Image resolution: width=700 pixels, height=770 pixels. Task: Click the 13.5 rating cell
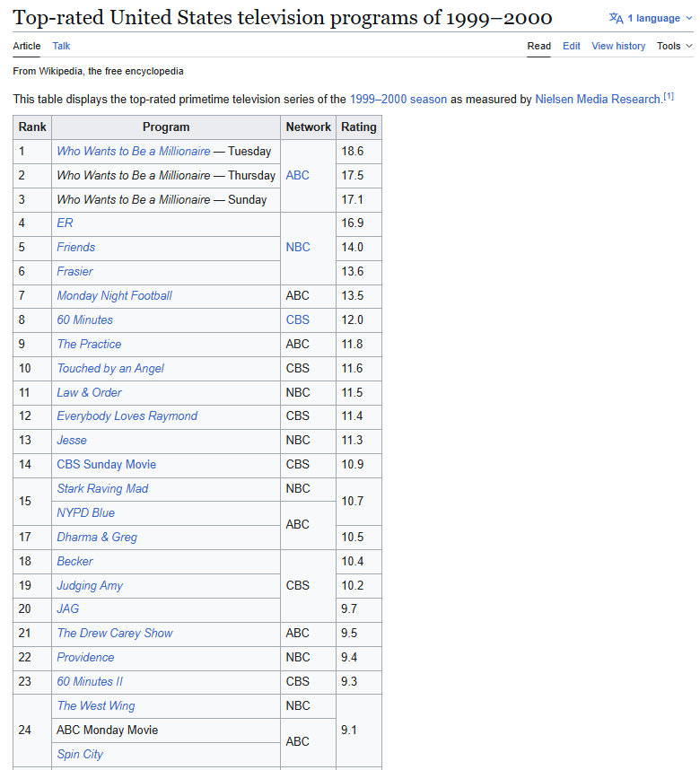pyautogui.click(x=359, y=295)
